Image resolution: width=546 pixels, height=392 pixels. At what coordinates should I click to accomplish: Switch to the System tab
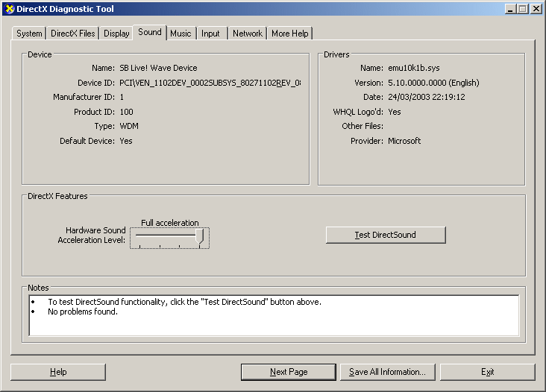[x=29, y=34]
